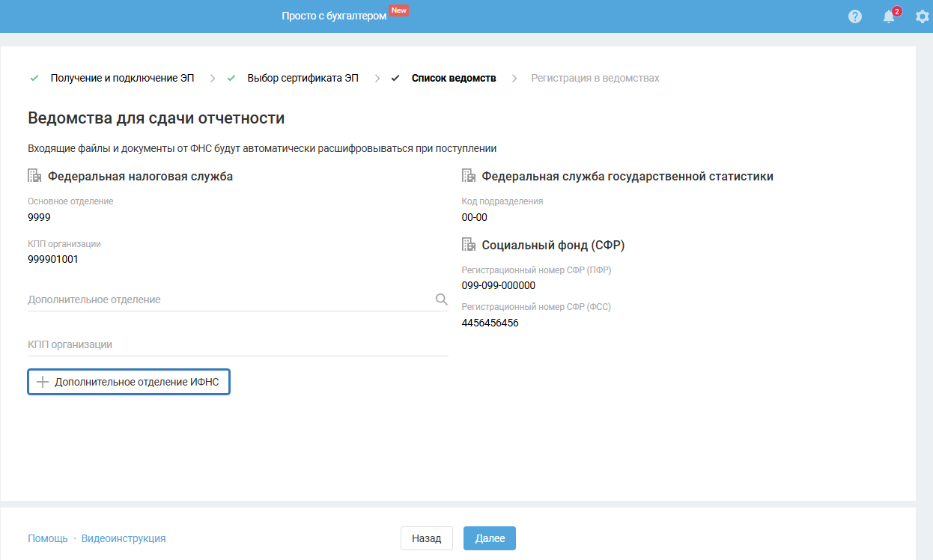The width and height of the screenshot is (933, 560).
Task: Click the plus icon for adding ИФНС branch
Action: point(43,382)
